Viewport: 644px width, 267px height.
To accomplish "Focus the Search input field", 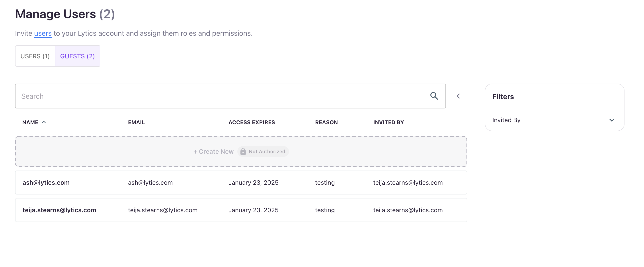I will point(230,96).
